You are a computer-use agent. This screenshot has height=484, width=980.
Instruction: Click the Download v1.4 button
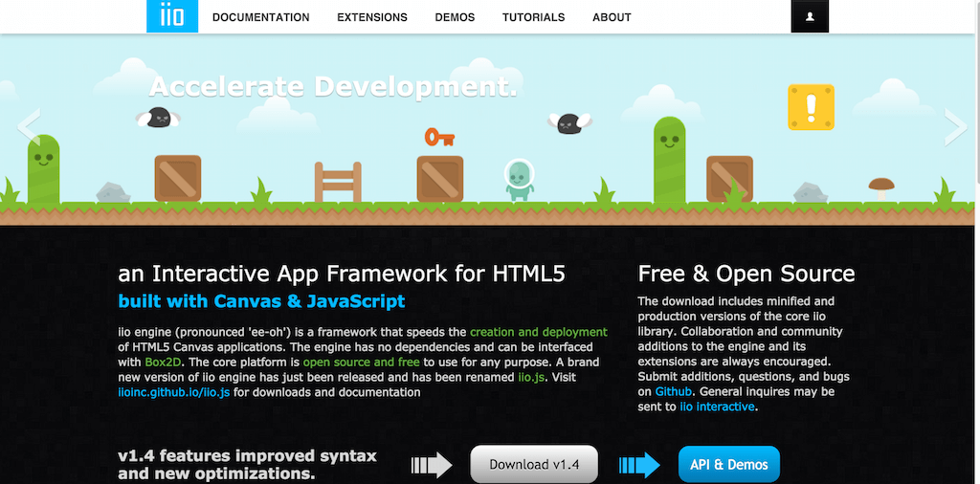pyautogui.click(x=534, y=465)
